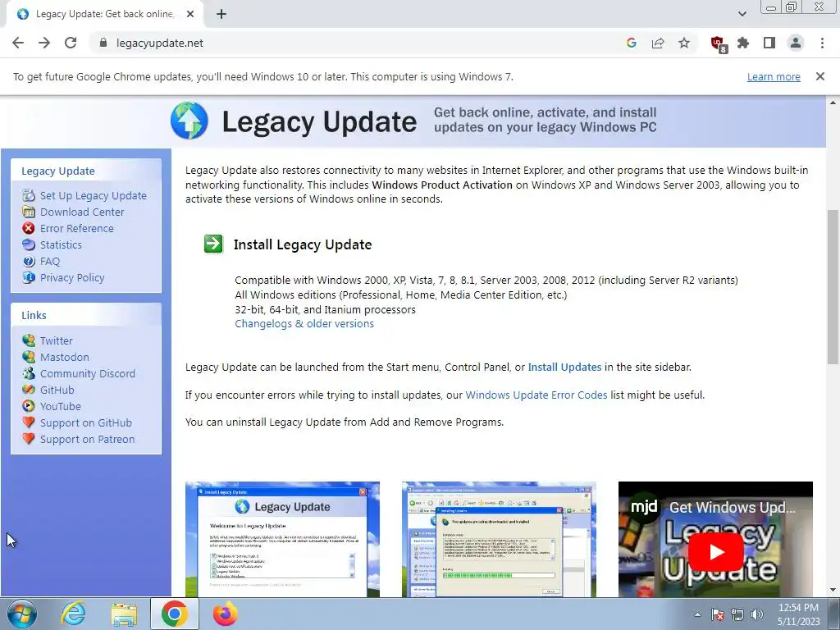840x630 pixels.
Task: Click the Community Discord people icon
Action: tap(29, 373)
